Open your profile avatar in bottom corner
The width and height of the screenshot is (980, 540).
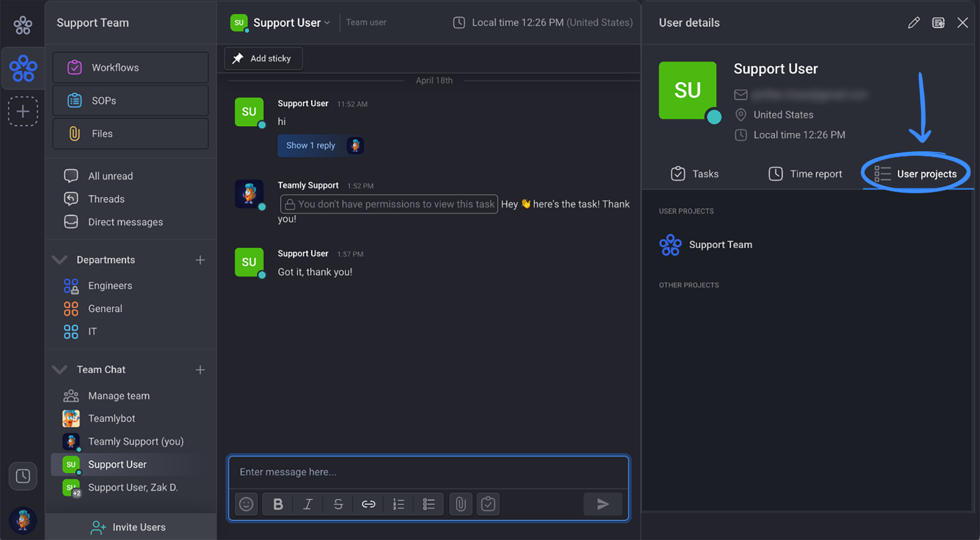point(23,519)
